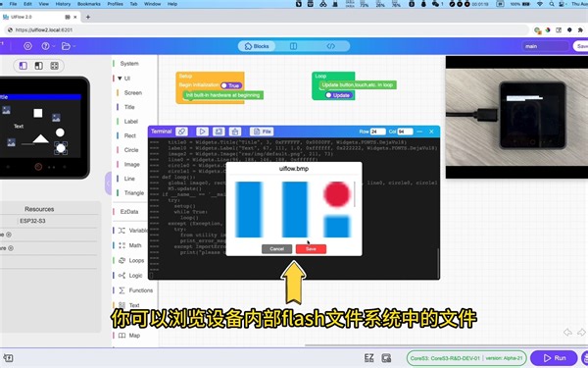588x368 pixels.
Task: Click the EZ data icon in bottom bar
Action: (x=369, y=358)
